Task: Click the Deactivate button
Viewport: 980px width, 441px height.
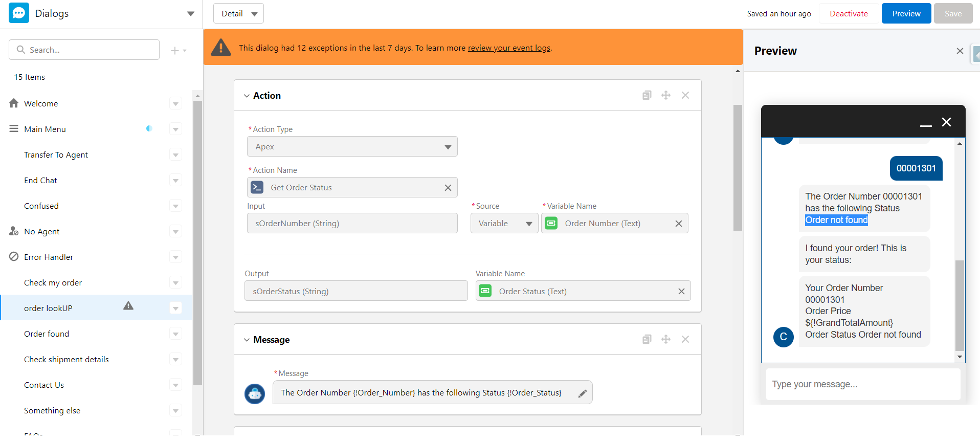Action: click(849, 14)
